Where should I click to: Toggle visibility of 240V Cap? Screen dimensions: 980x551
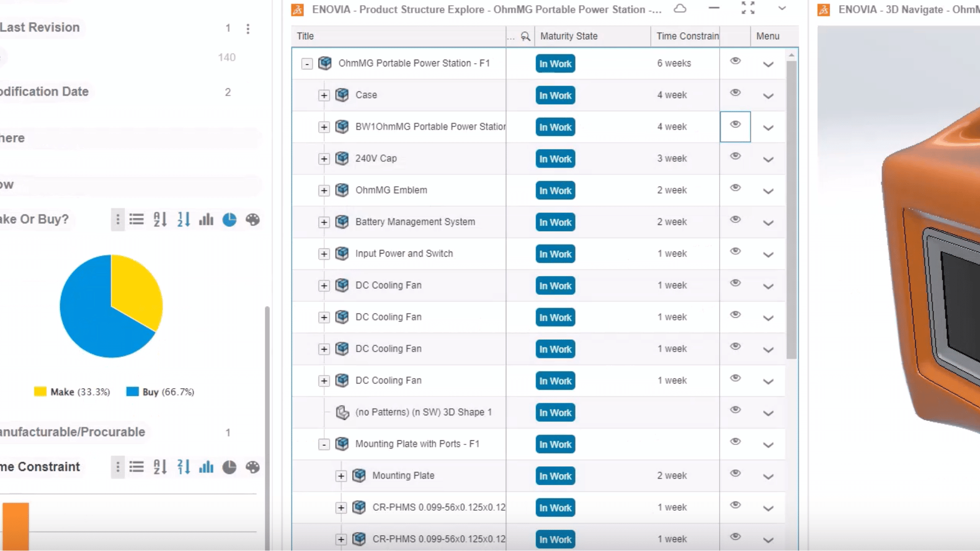735,156
